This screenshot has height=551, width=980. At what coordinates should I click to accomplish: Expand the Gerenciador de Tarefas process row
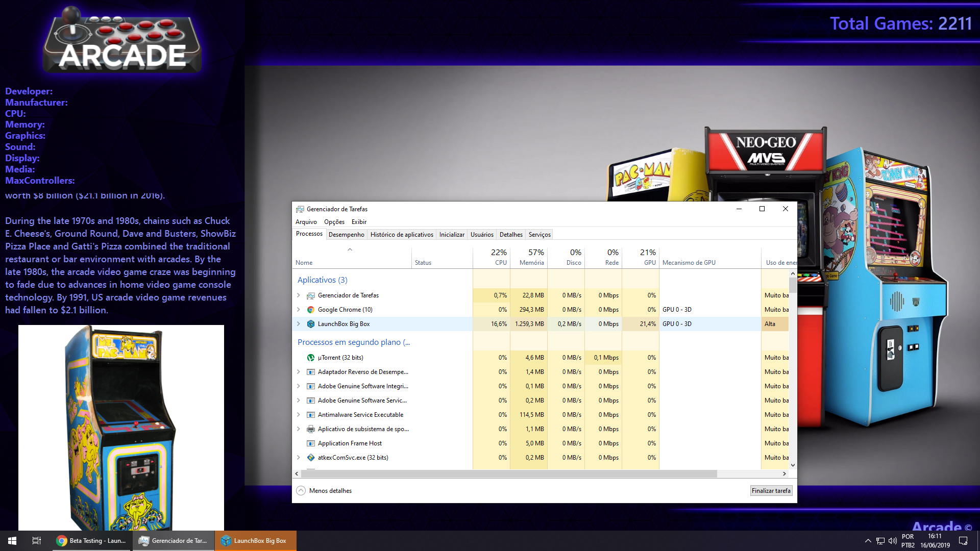tap(299, 295)
